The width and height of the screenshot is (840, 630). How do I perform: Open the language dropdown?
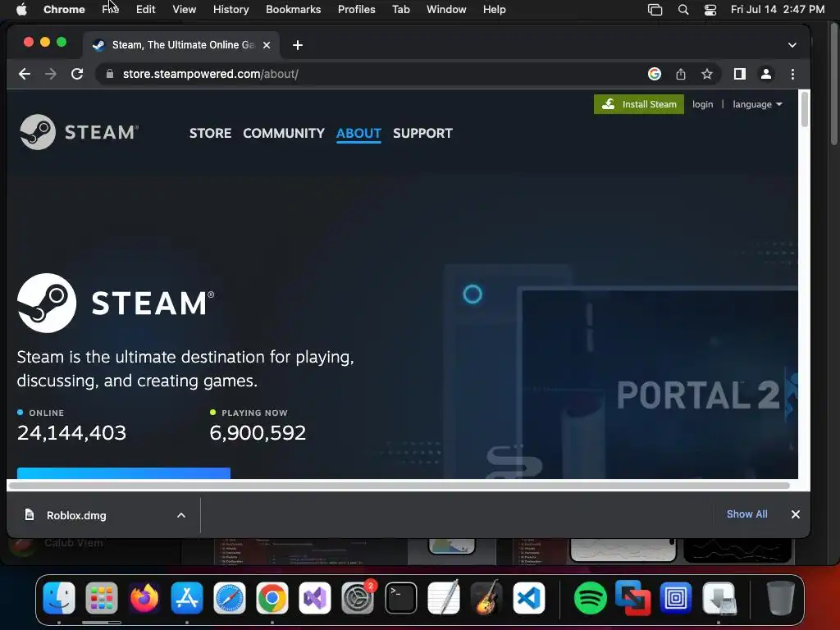[757, 104]
